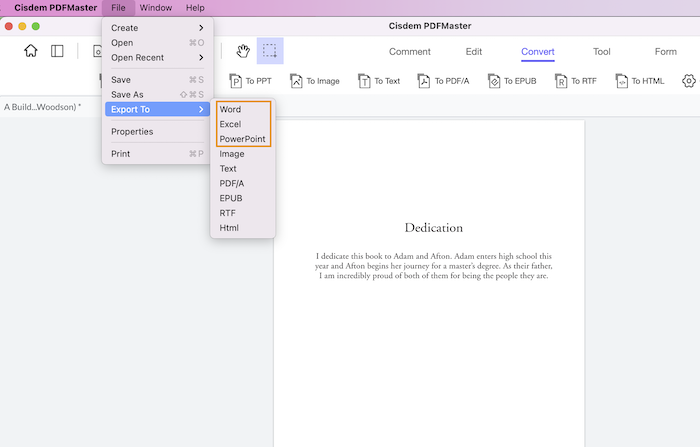Image resolution: width=700 pixels, height=447 pixels.
Task: Open Properties from File menu
Action: pyautogui.click(x=157, y=131)
